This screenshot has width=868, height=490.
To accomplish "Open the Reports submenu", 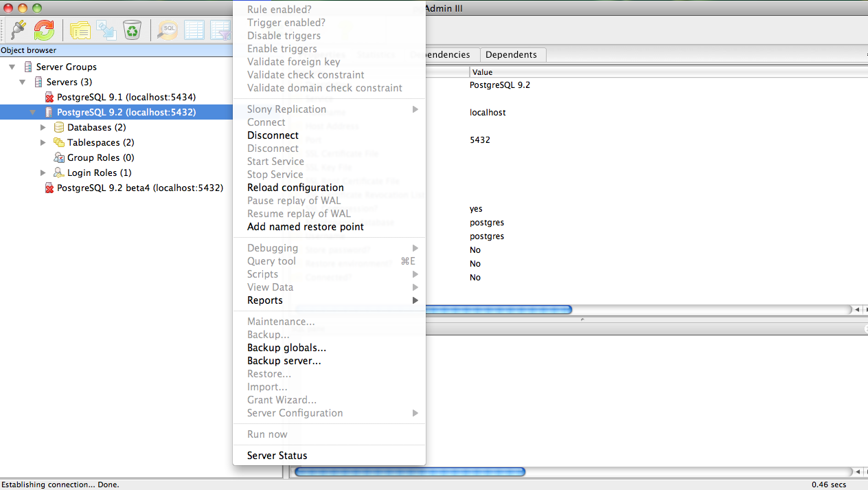I will click(265, 300).
